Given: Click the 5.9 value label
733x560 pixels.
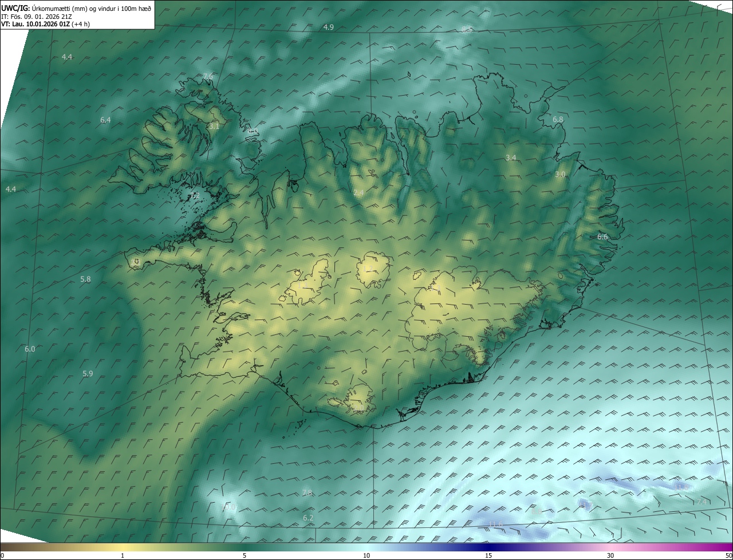Looking at the screenshot, I should pyautogui.click(x=87, y=373).
